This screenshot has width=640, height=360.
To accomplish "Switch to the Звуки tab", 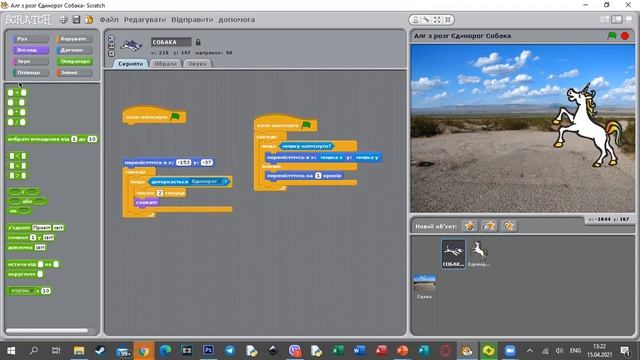I will (x=198, y=64).
